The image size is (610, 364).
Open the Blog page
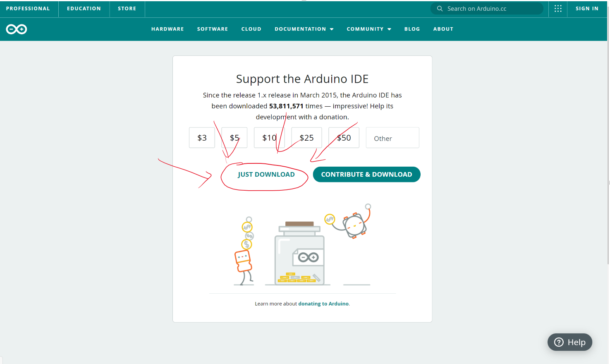(412, 29)
